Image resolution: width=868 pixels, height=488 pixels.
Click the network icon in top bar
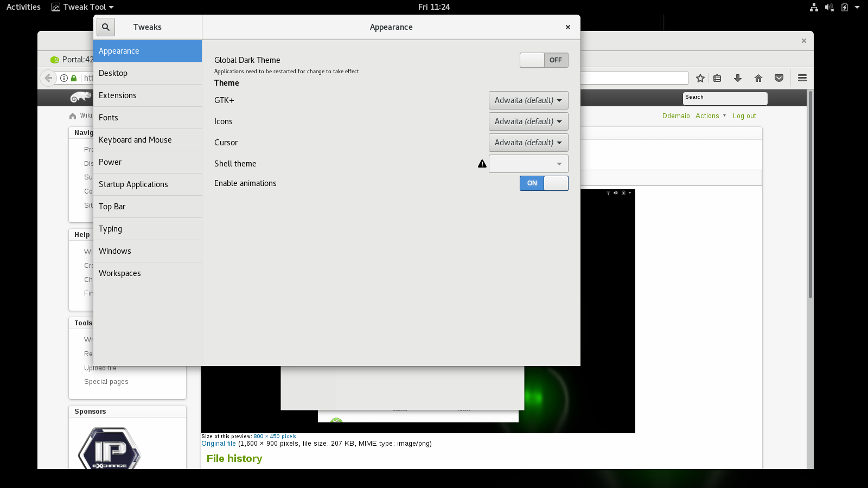(x=814, y=7)
